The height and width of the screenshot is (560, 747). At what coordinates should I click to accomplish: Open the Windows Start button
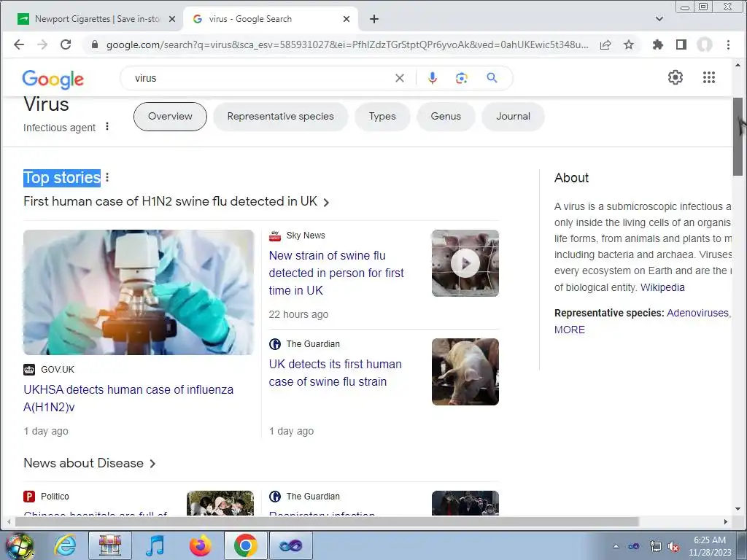tap(19, 545)
